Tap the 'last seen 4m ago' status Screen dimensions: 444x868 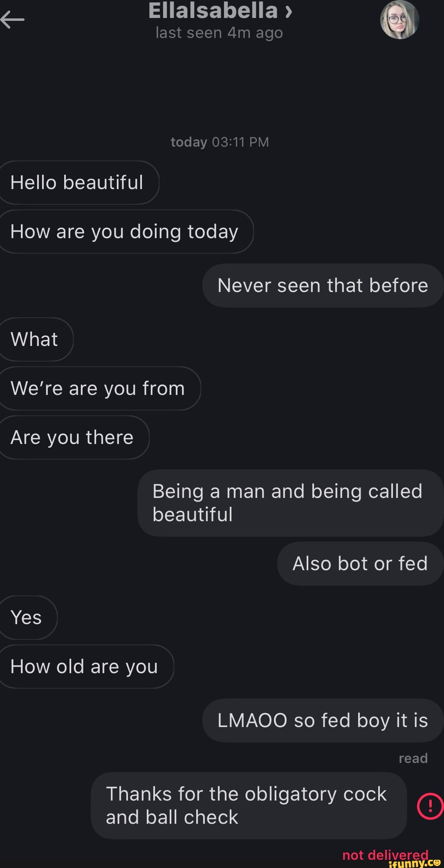coord(219,33)
